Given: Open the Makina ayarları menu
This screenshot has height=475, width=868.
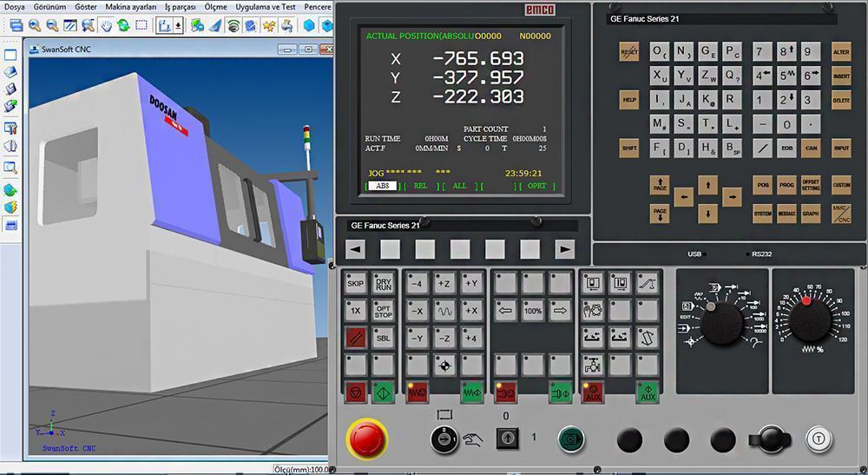Looking at the screenshot, I should [x=131, y=6].
